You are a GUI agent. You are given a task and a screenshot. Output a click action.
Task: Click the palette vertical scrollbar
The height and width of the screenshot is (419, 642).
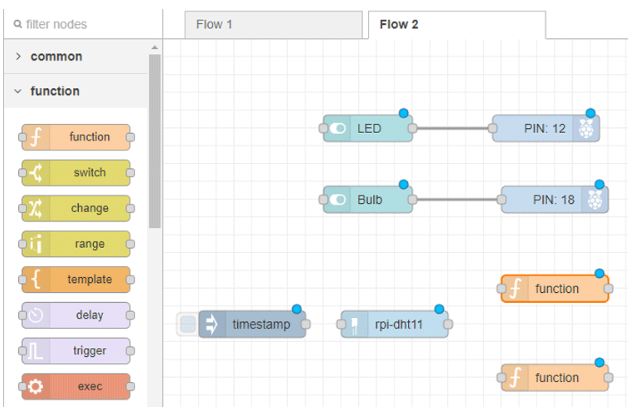(154, 140)
